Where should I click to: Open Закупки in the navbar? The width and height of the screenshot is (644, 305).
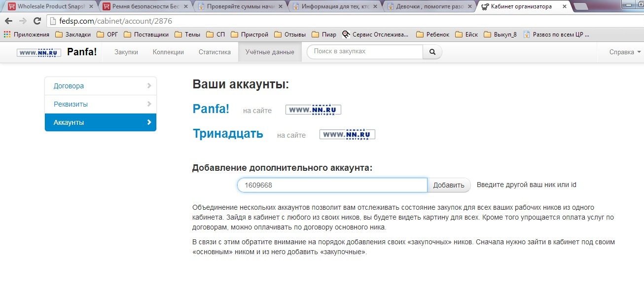click(x=126, y=52)
